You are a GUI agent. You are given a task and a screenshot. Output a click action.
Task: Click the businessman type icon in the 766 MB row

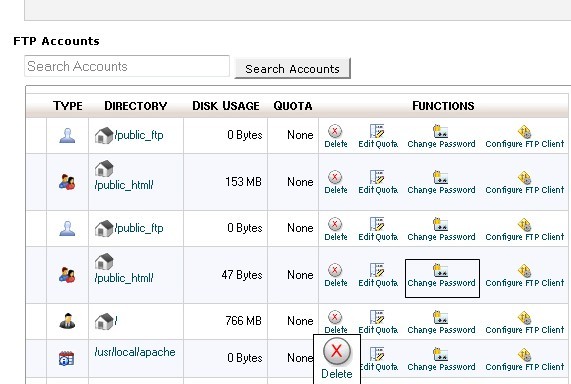pos(67,321)
